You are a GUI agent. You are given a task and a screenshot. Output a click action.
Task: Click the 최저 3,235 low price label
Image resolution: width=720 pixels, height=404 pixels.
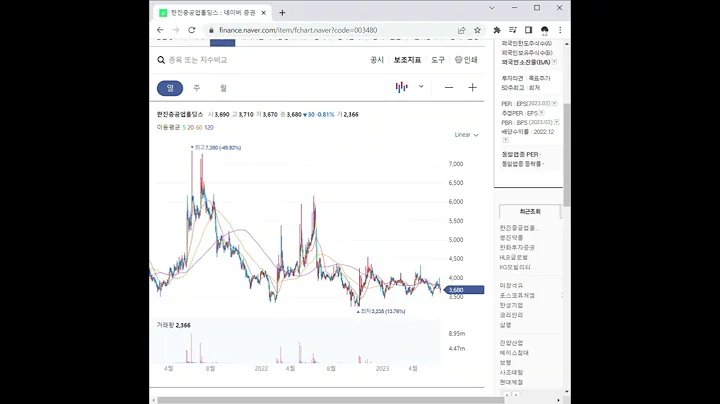pyautogui.click(x=381, y=311)
